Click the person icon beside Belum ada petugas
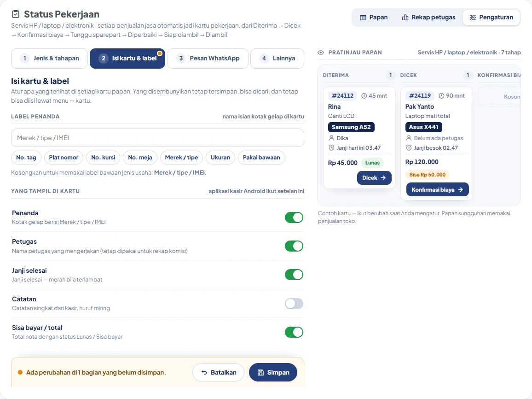Viewport: 532px width, 399px height. tap(409, 138)
